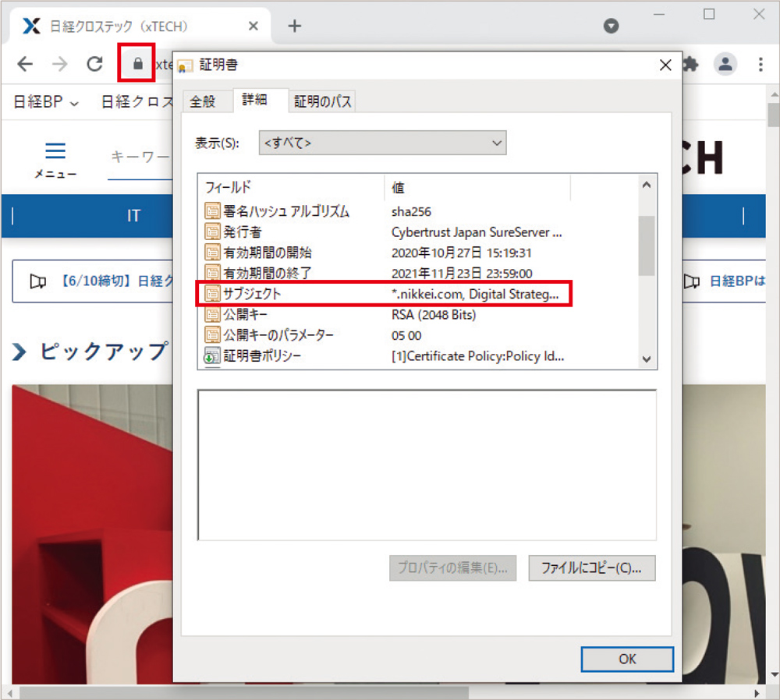This screenshot has height=700, width=780.
Task: Click the ピックアップ heading
Action: point(103,352)
